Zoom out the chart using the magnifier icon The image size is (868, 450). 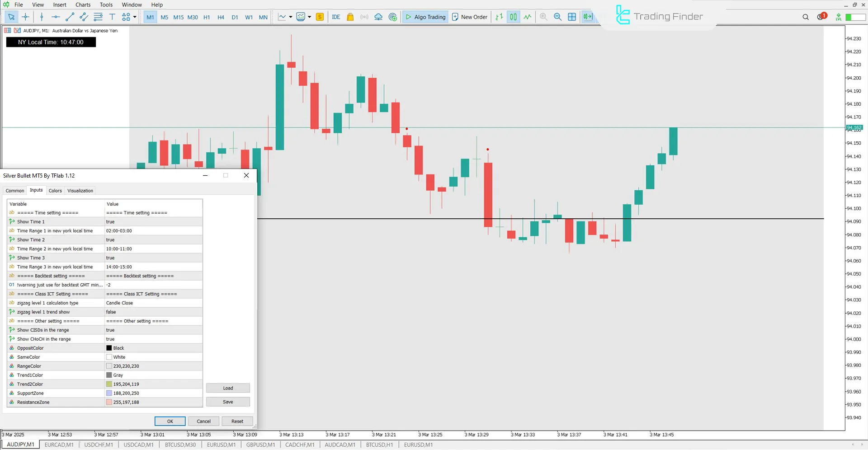point(557,17)
